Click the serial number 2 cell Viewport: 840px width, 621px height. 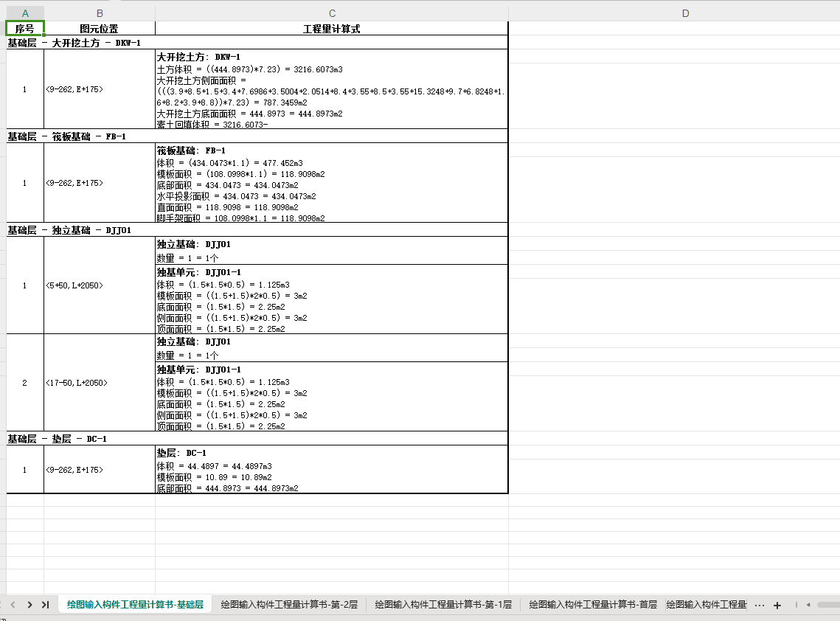point(25,383)
